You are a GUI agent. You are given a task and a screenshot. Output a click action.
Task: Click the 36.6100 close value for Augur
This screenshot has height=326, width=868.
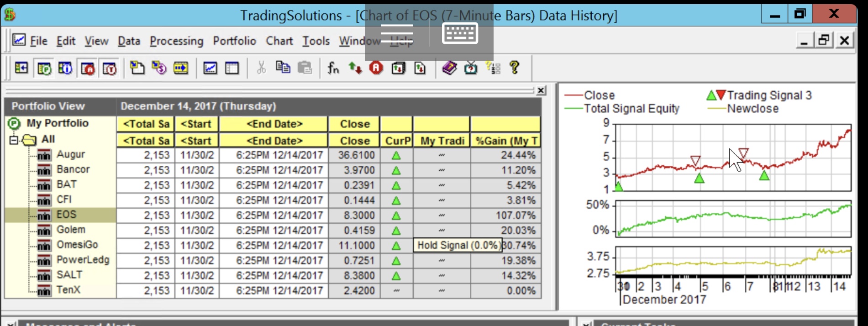[x=354, y=155]
